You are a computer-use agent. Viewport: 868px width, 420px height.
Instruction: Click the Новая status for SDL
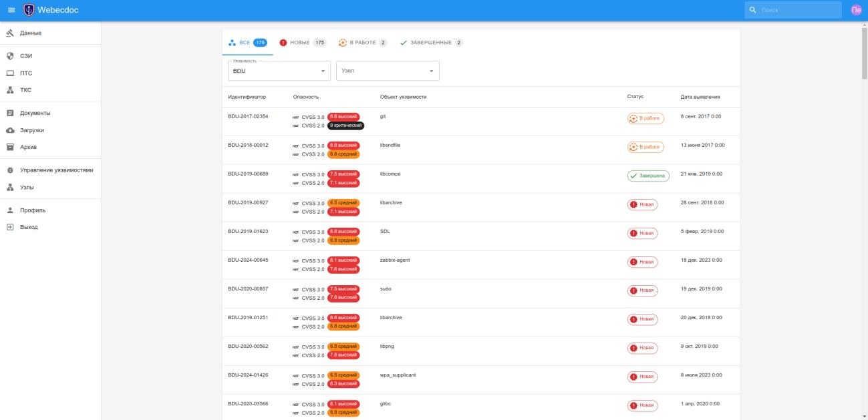[642, 233]
